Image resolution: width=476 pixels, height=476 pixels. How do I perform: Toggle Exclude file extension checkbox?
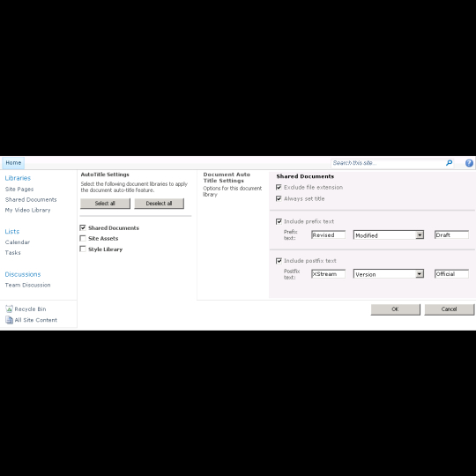point(279,187)
